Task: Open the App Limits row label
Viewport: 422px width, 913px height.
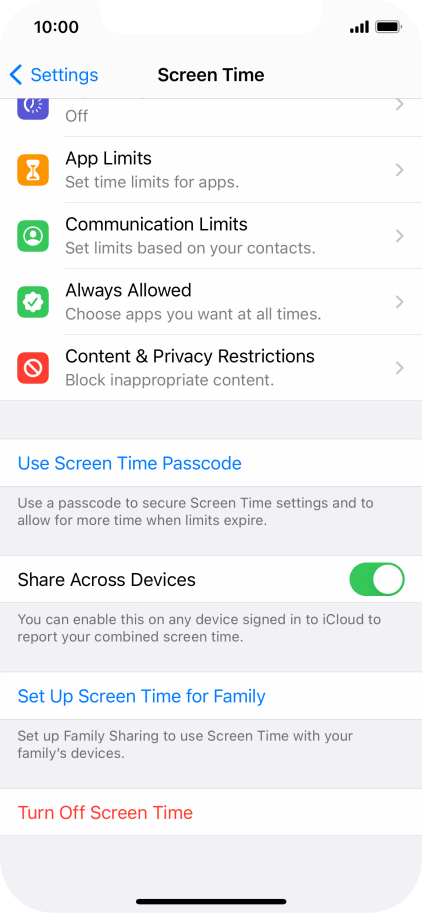Action: click(108, 158)
